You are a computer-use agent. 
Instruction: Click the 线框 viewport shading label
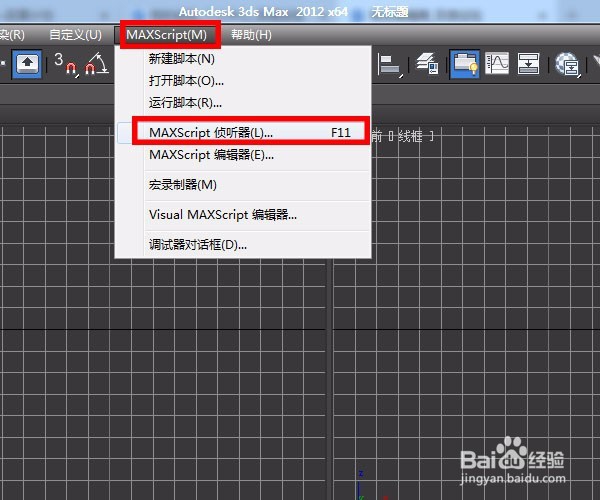point(410,136)
